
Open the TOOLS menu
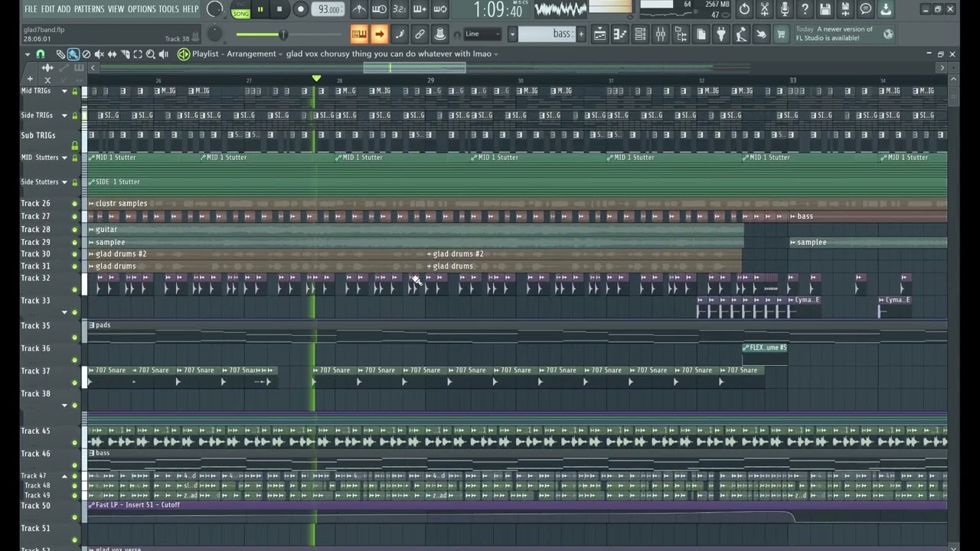(x=168, y=9)
